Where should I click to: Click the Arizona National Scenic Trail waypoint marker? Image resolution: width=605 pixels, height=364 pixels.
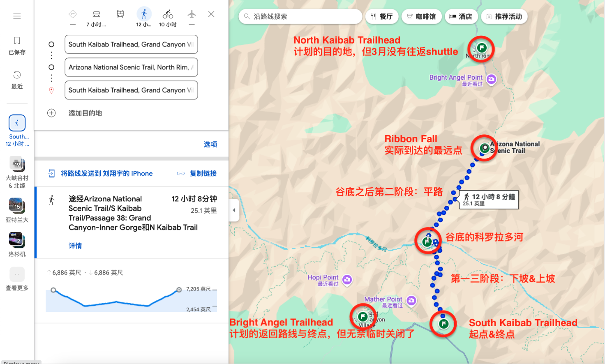point(485,147)
